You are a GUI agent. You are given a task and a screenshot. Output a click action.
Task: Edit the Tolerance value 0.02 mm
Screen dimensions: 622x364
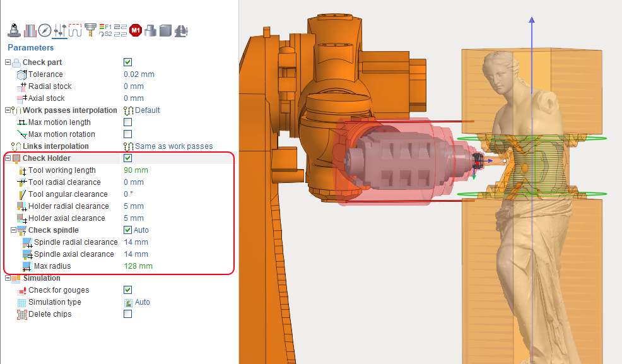tap(139, 74)
